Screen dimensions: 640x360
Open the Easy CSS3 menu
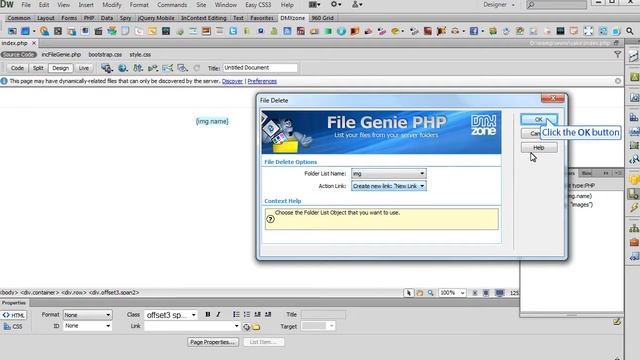(258, 5)
